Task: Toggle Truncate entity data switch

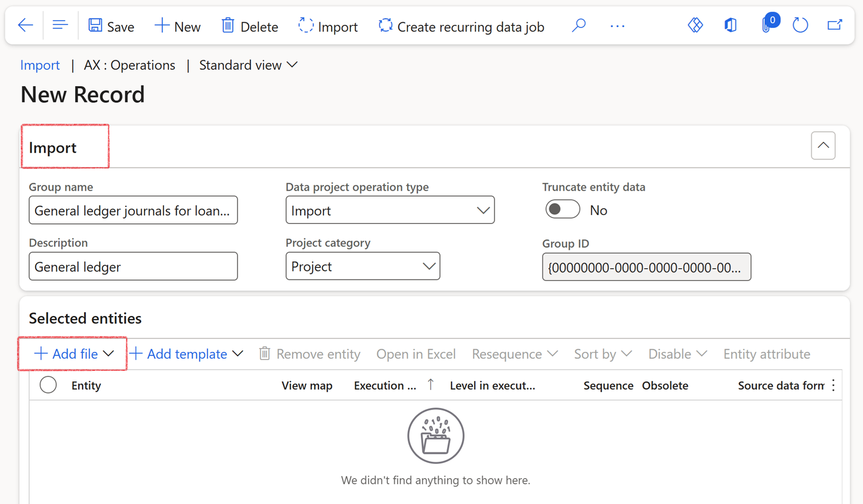Action: (x=562, y=210)
